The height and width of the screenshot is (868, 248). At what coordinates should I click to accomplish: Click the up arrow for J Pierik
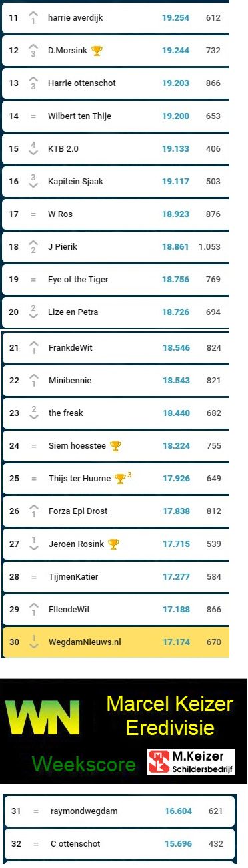33,243
